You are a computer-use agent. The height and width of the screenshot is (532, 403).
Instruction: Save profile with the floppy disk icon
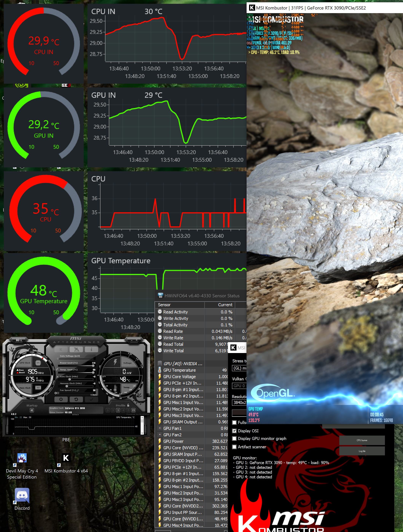134,410
